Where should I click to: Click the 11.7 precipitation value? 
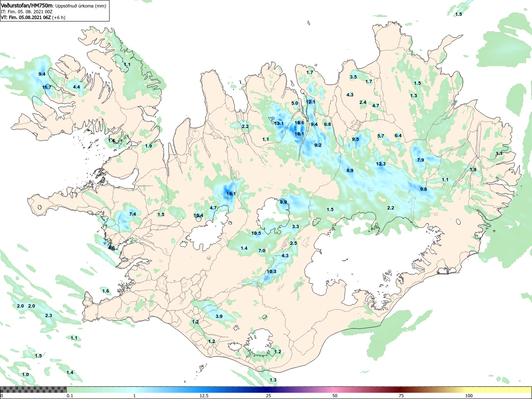coord(47,87)
